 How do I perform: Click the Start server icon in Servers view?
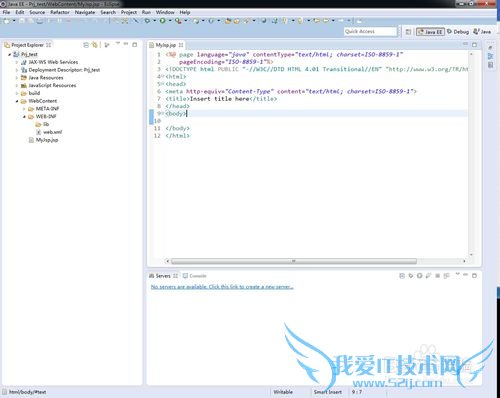click(x=420, y=276)
